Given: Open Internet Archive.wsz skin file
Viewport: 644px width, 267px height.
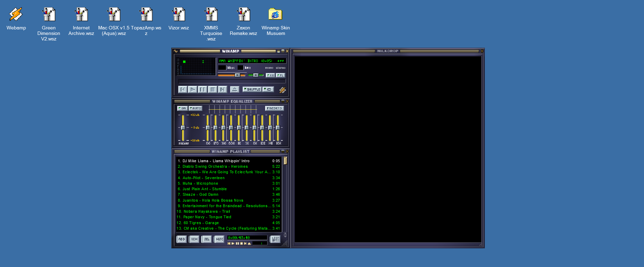Looking at the screenshot, I should click(x=81, y=21).
